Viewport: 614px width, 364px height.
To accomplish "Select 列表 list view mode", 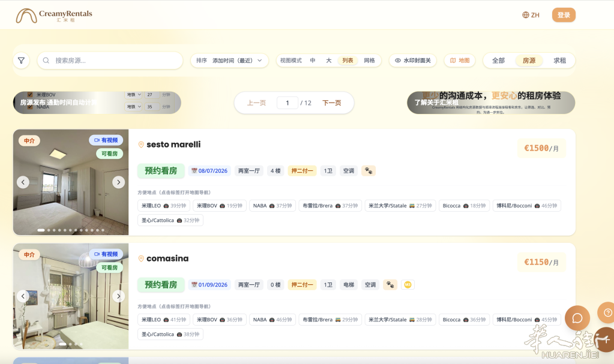I will coord(348,61).
